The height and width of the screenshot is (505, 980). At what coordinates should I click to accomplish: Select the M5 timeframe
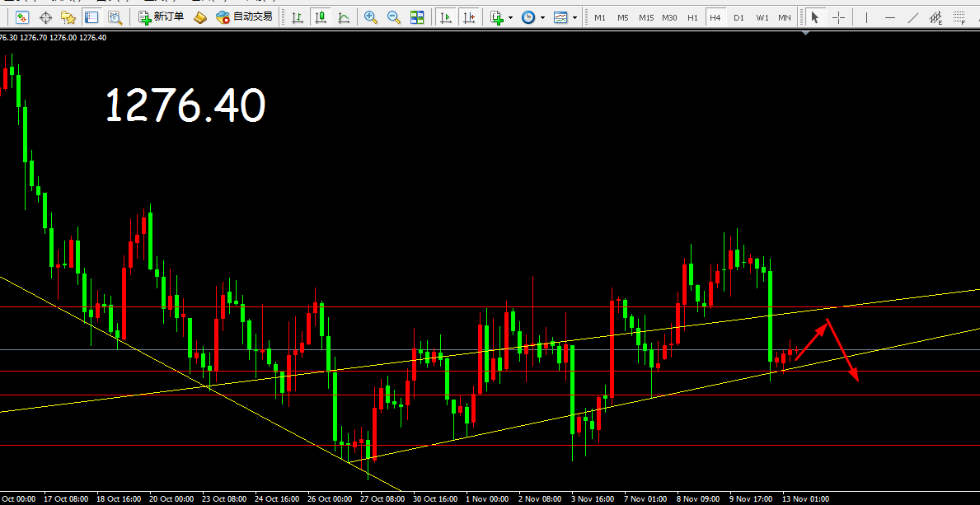(623, 17)
